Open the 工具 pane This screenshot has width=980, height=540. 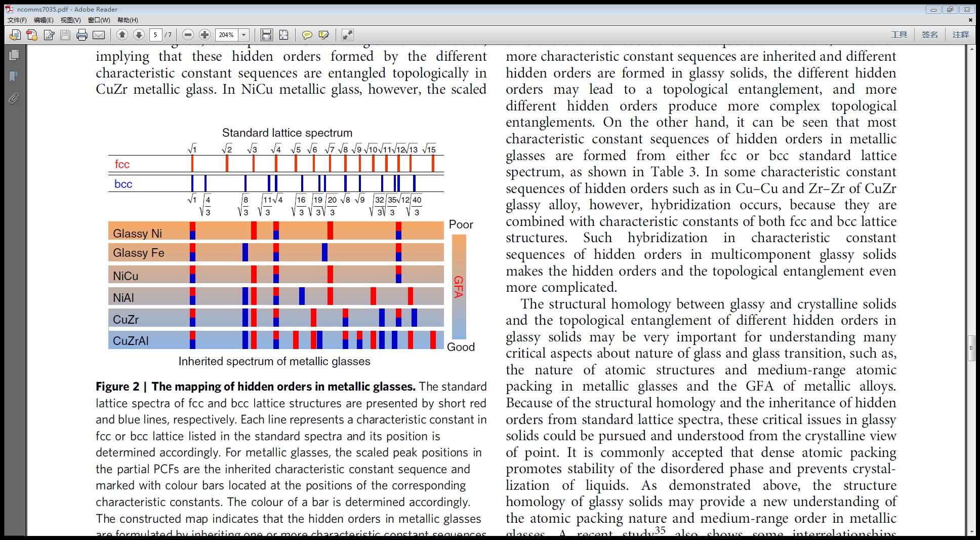899,35
